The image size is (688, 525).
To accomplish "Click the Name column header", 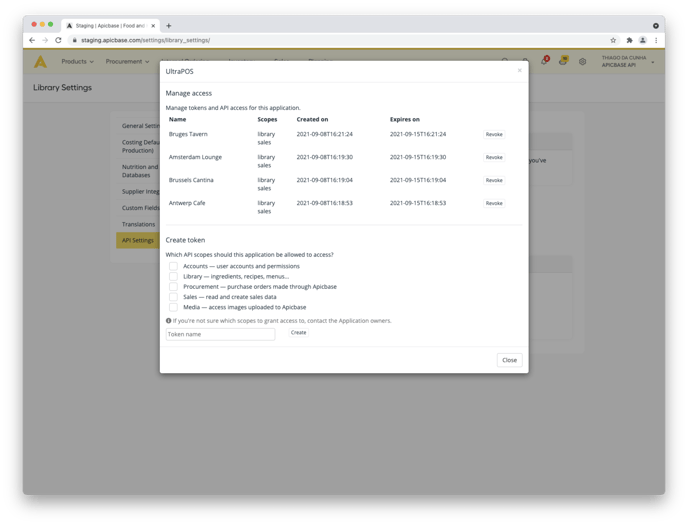I will click(177, 119).
